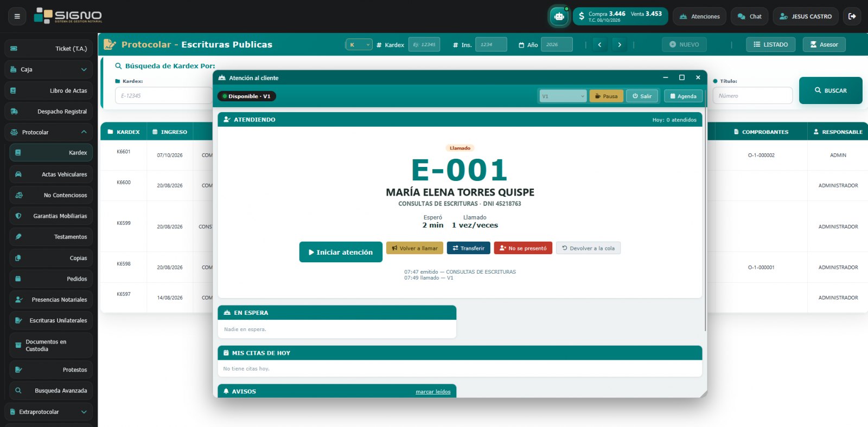
Task: Expand the Caja sidebar section
Action: [48, 69]
